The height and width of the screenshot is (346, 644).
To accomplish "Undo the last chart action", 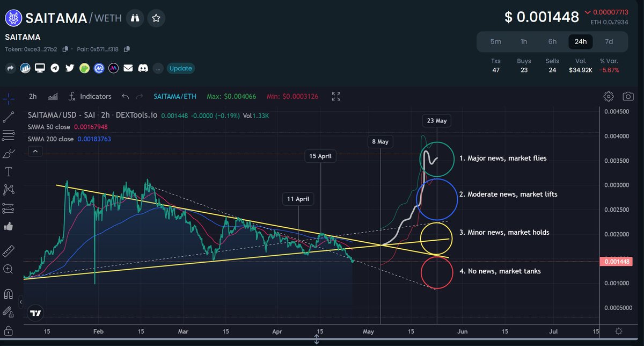I will [125, 97].
